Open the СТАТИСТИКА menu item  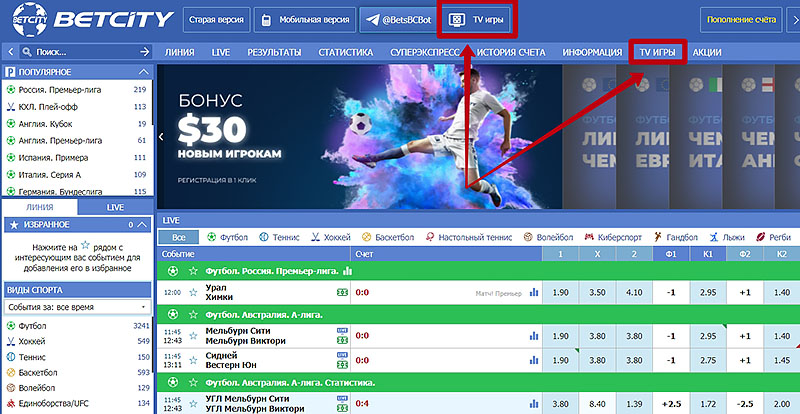345,53
